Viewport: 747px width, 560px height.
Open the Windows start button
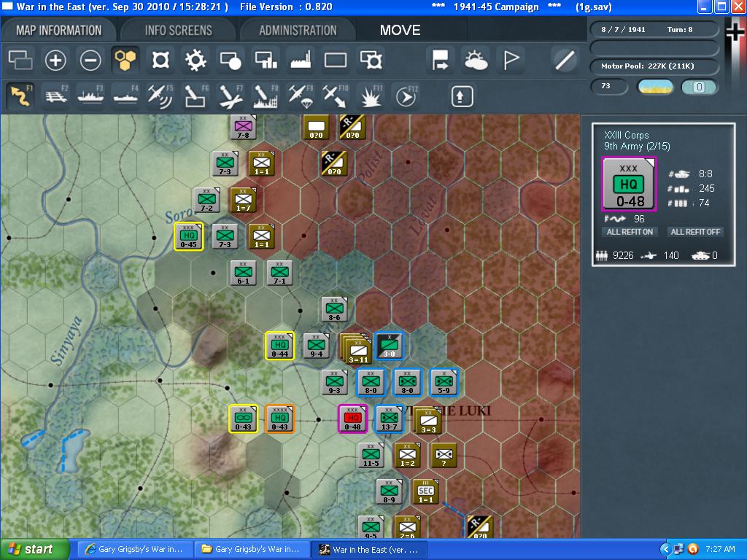34,550
